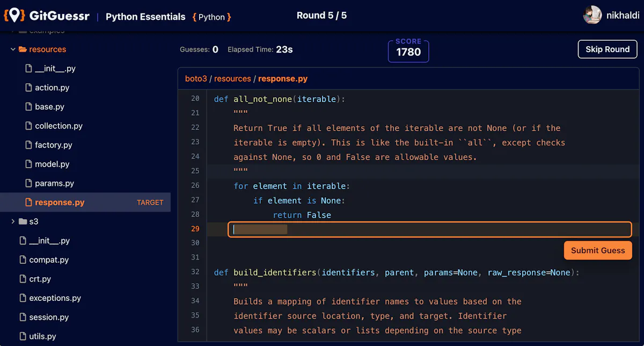Click the collection.py file icon

30,126
